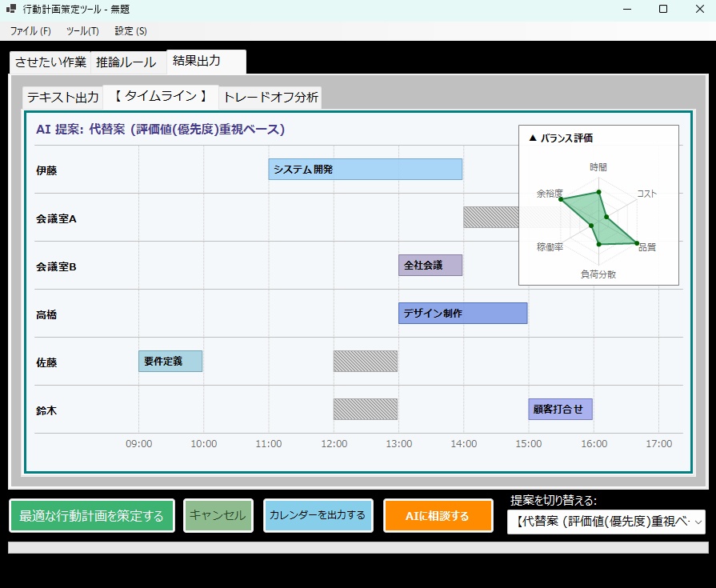Image resolution: width=716 pixels, height=588 pixels.
Task: Click the 会議室B row label
Action: (56, 266)
